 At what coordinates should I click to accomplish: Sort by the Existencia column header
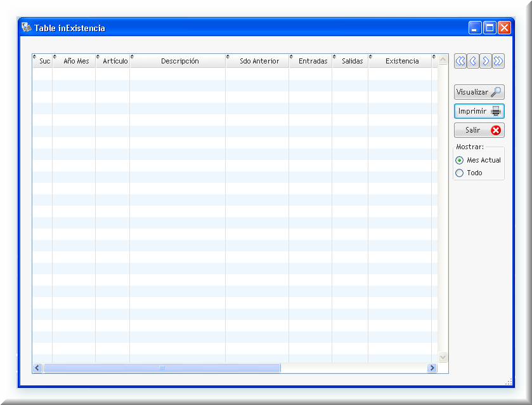pos(400,61)
